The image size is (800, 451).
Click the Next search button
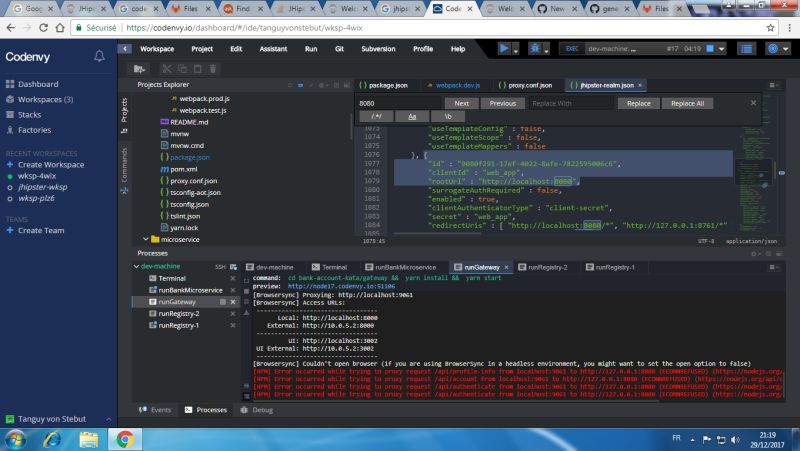coord(461,103)
